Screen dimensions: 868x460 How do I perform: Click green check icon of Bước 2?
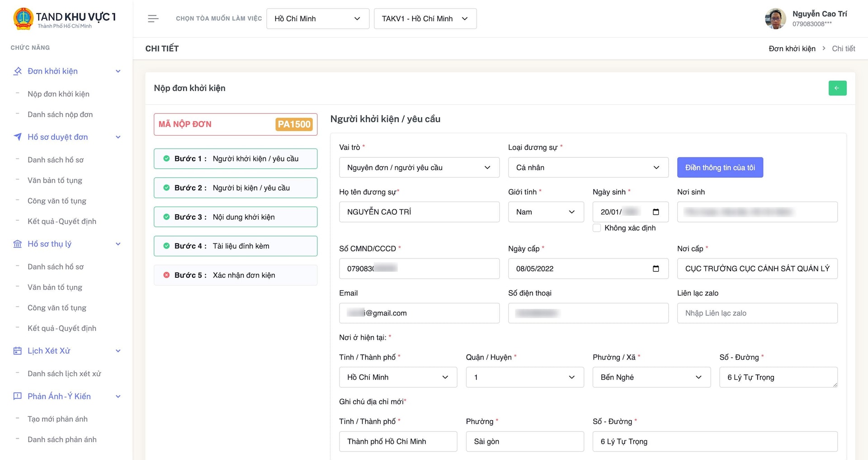pos(166,188)
